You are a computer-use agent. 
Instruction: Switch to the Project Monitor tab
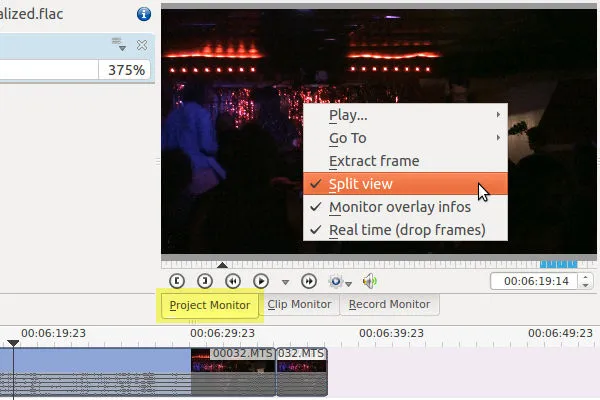pos(210,305)
